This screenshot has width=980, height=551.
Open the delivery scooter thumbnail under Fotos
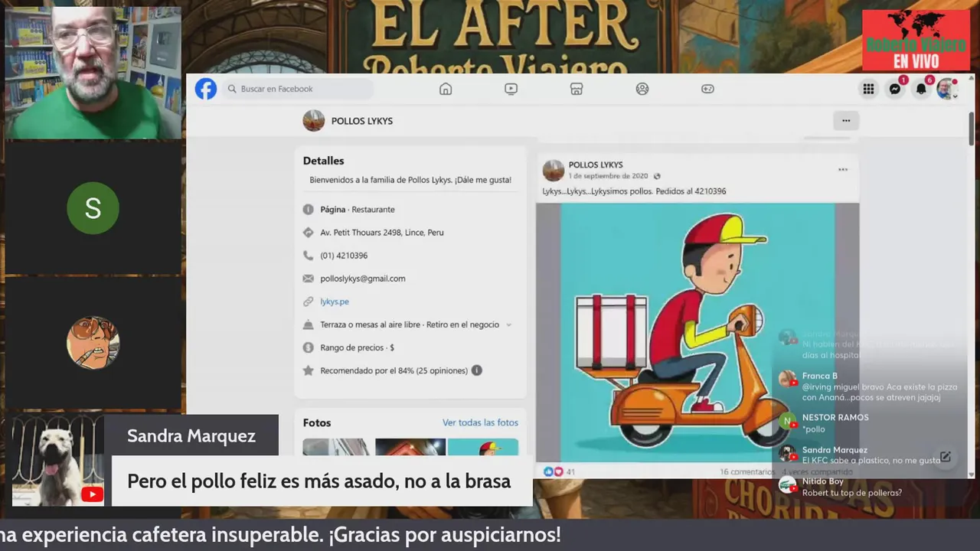click(483, 447)
